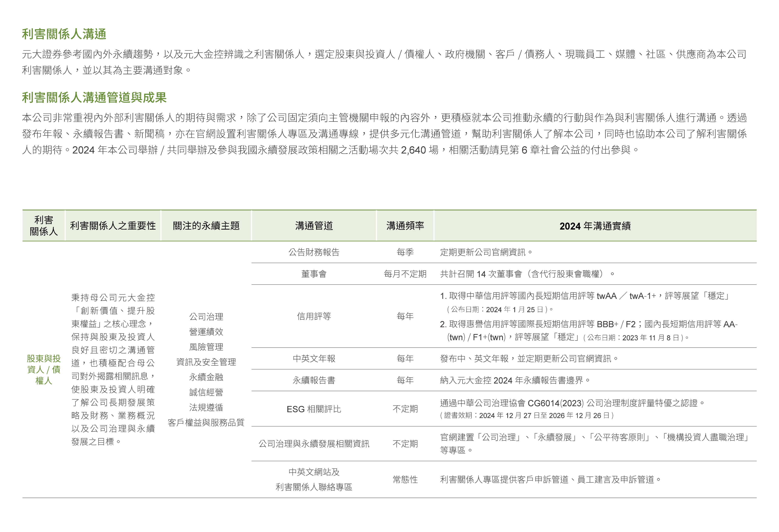The height and width of the screenshot is (532, 779).
Task: Click the 2024 年溝通實績 column header
Action: pos(595,226)
